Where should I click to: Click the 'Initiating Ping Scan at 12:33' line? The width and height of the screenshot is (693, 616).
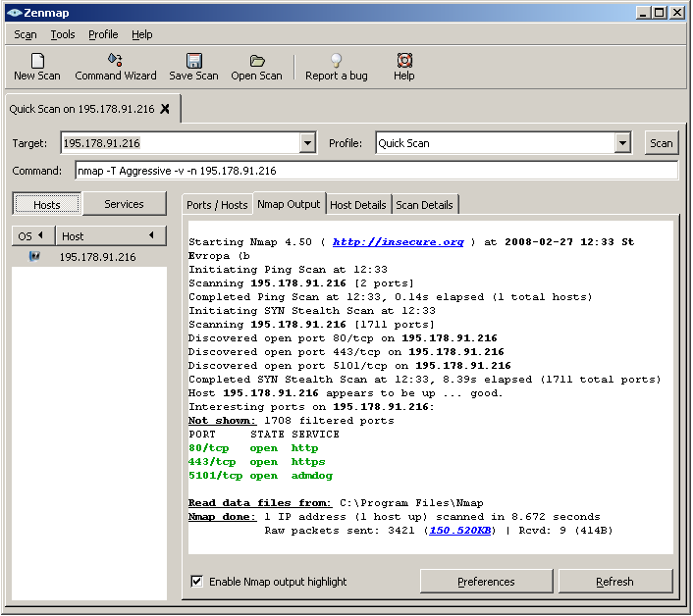[288, 270]
